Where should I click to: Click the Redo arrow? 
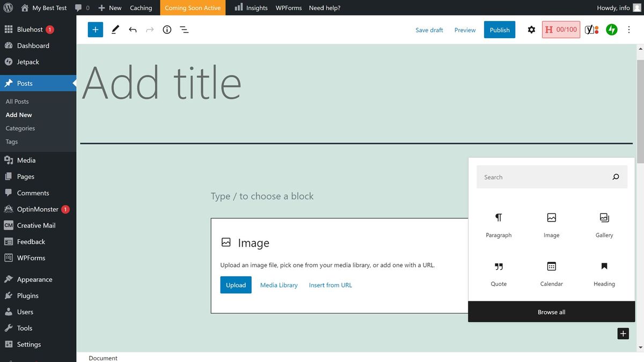click(150, 29)
